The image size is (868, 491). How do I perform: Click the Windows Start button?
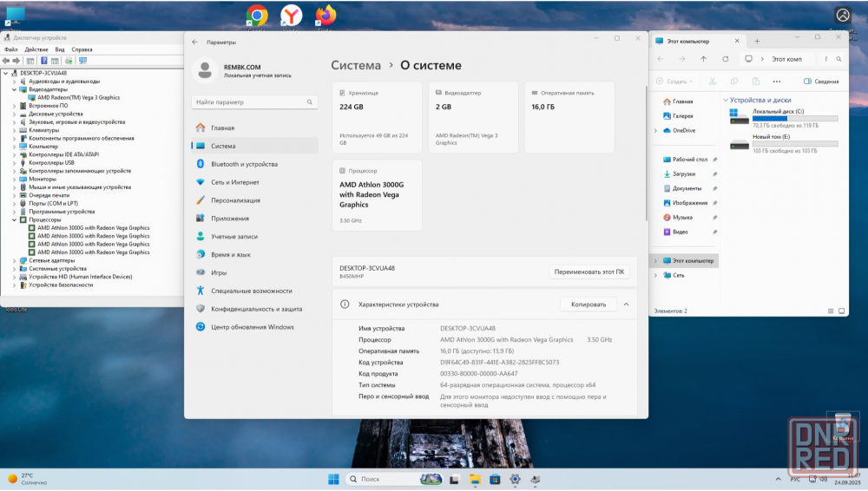coord(333,479)
